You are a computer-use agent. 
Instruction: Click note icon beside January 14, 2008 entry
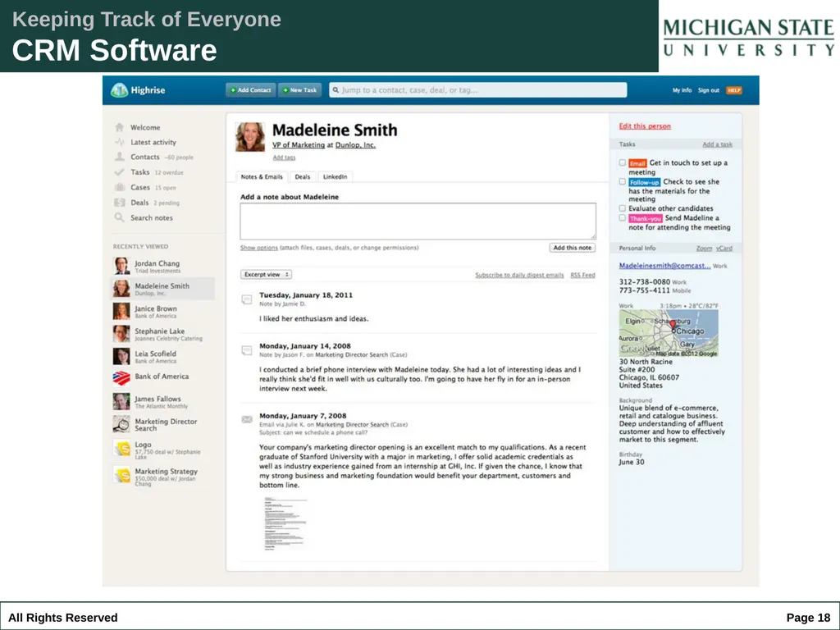click(246, 350)
